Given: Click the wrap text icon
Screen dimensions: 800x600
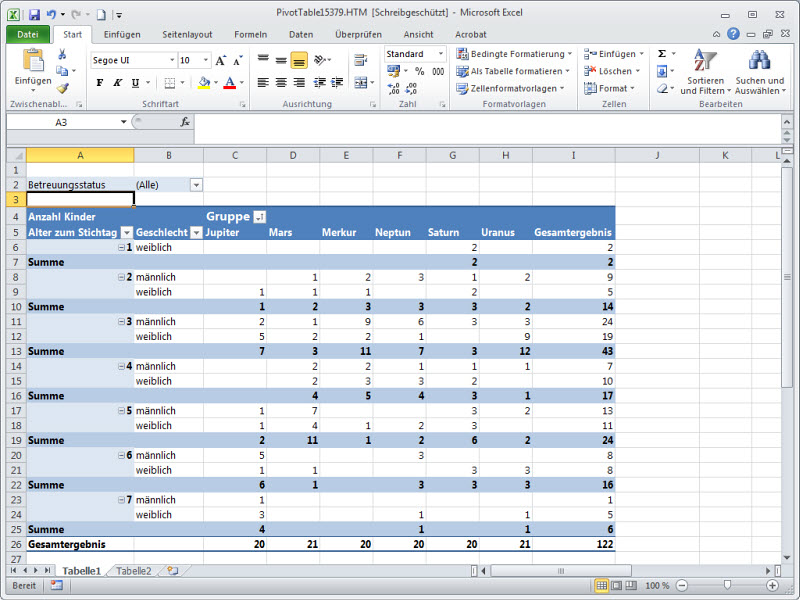Looking at the screenshot, I should (x=361, y=60).
